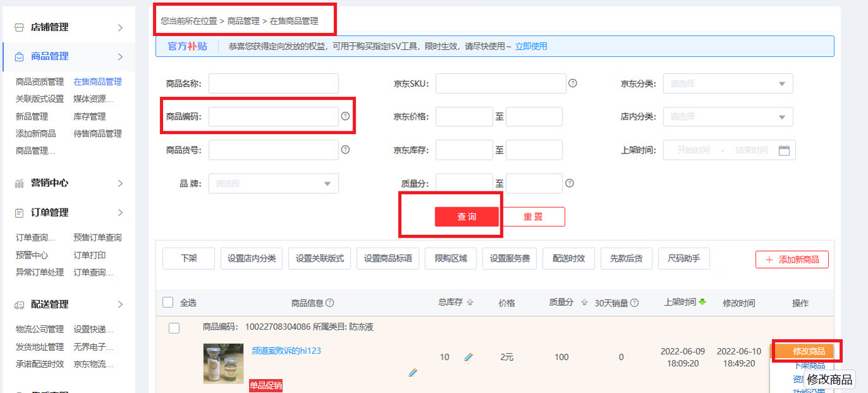Select 在售商品管理 in the sidebar menu

(97, 81)
